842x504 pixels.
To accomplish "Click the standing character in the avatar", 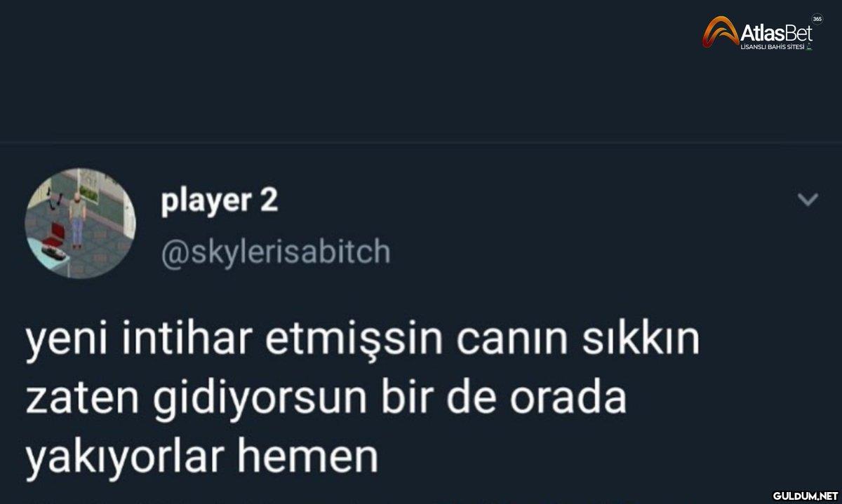I will click(76, 220).
